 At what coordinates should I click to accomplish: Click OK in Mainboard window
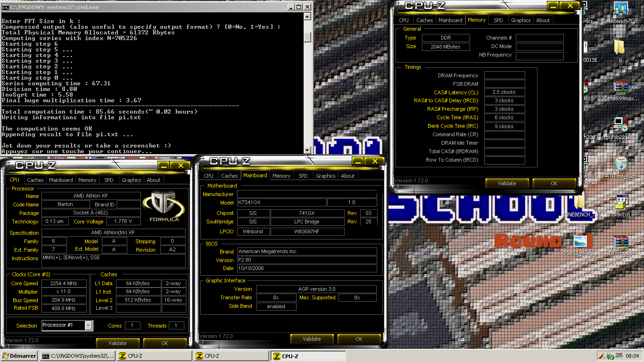pyautogui.click(x=359, y=339)
